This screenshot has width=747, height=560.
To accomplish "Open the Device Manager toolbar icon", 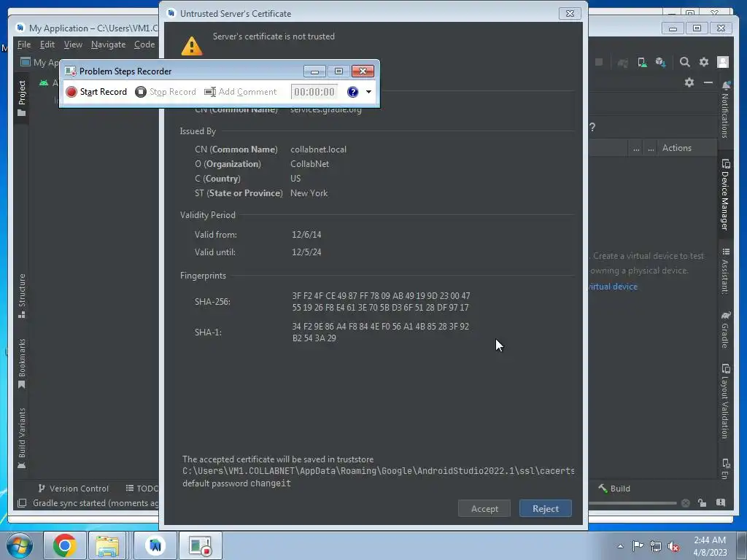I will pos(642,62).
